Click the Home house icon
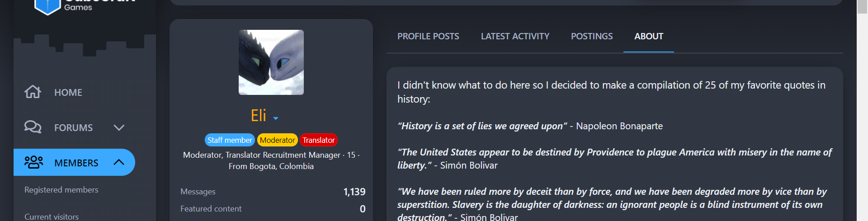868x221 pixels. 33,92
